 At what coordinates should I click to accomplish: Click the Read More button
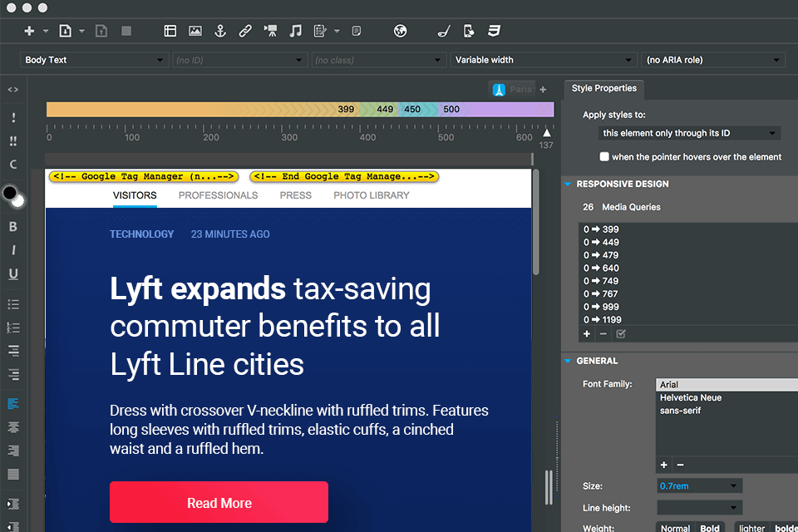click(219, 502)
